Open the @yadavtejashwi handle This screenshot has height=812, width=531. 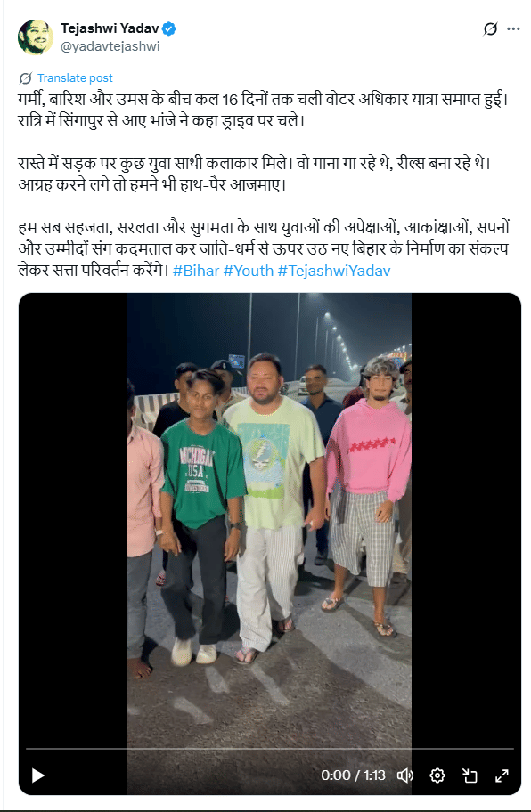(x=110, y=46)
